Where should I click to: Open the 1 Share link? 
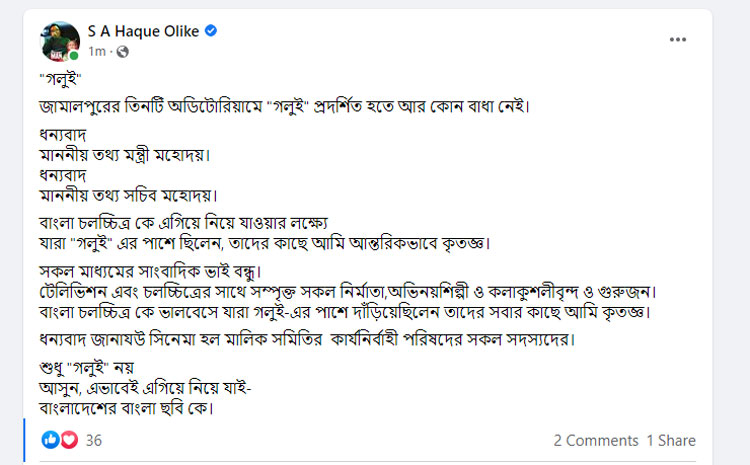pos(670,440)
